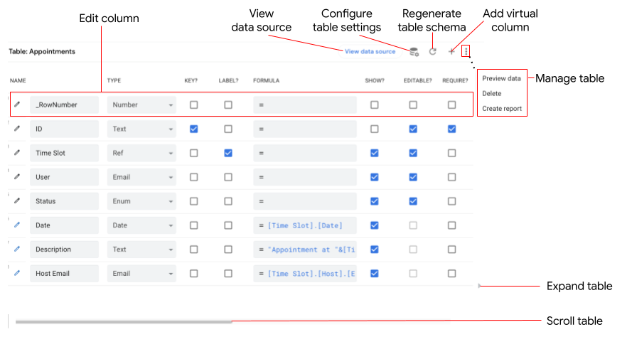The image size is (632, 364).
Task: Edit the Status column via pencil
Action: point(17,201)
